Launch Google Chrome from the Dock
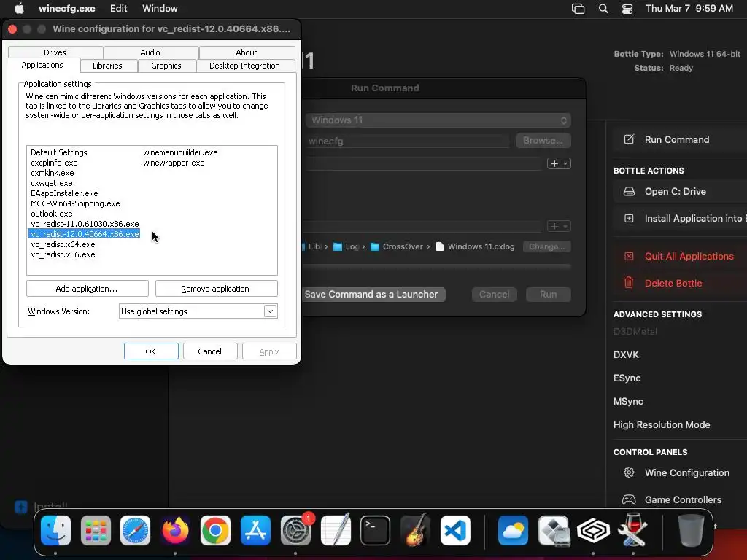747x560 pixels. click(215, 531)
